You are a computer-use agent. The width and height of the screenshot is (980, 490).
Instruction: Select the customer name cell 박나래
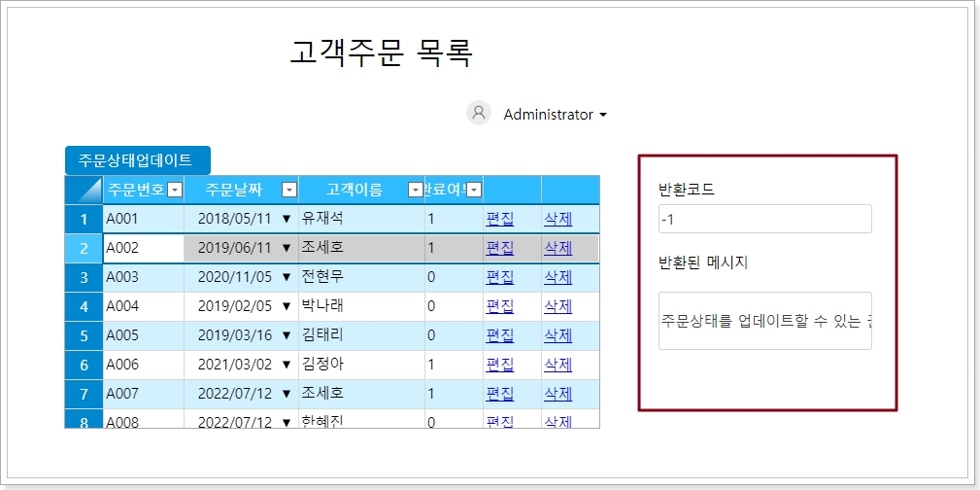pos(359,306)
